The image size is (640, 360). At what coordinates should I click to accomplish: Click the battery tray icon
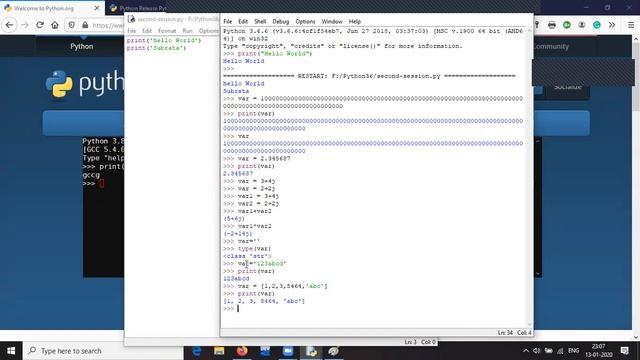pos(549,351)
